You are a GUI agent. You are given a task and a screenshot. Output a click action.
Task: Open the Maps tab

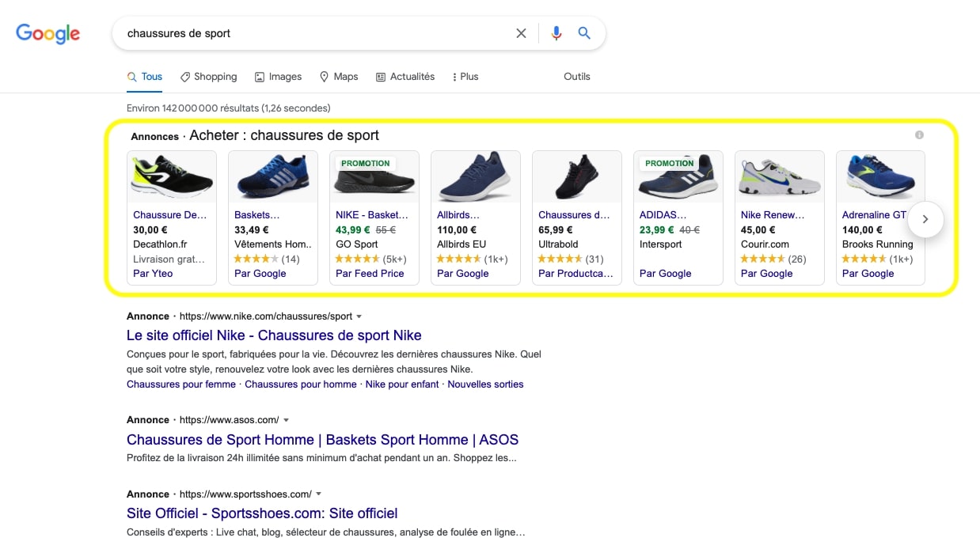[x=339, y=77]
